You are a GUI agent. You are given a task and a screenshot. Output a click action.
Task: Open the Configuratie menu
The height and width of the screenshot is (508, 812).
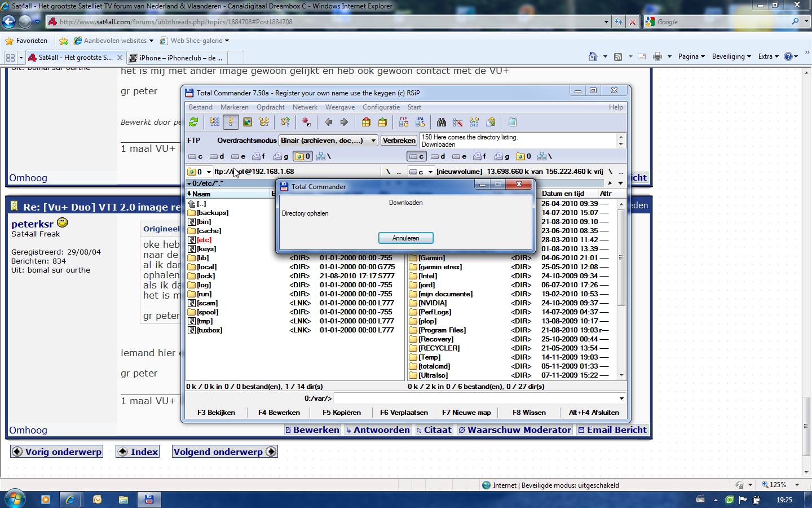[381, 107]
